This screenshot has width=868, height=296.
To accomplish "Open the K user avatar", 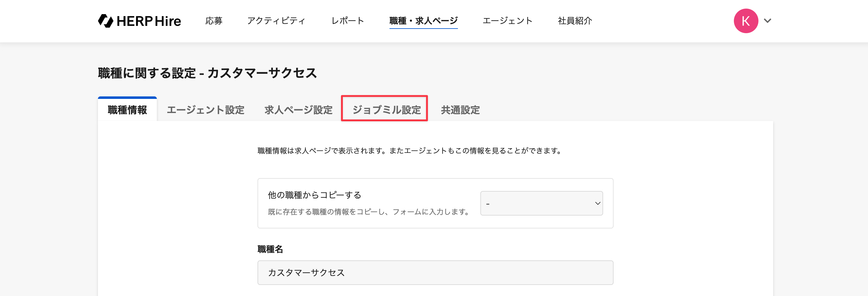I will point(746,21).
